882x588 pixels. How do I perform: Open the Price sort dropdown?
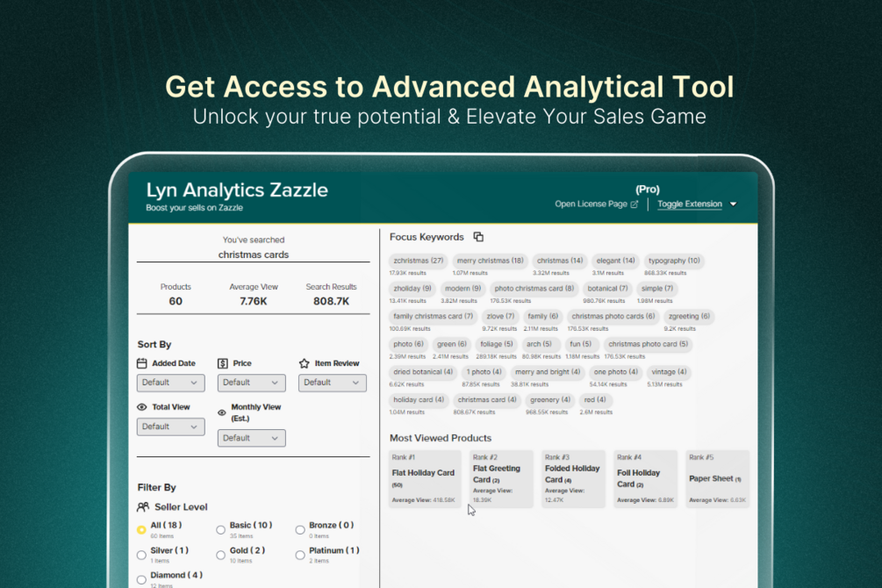tap(252, 383)
